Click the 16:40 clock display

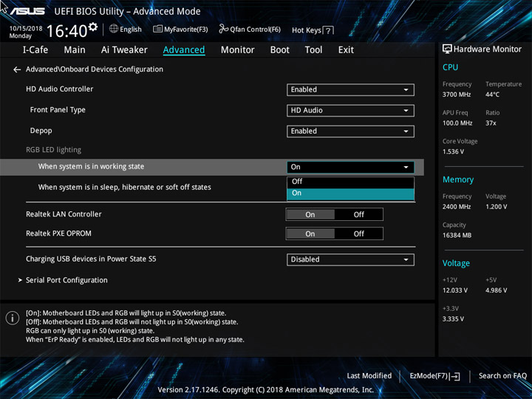(x=66, y=31)
